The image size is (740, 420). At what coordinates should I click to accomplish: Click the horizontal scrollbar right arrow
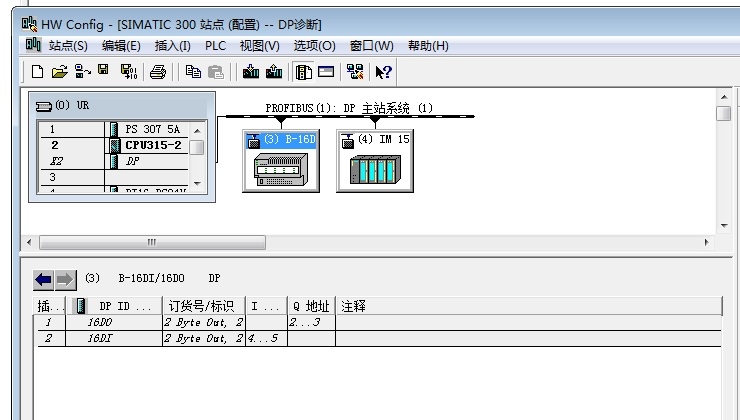point(706,243)
